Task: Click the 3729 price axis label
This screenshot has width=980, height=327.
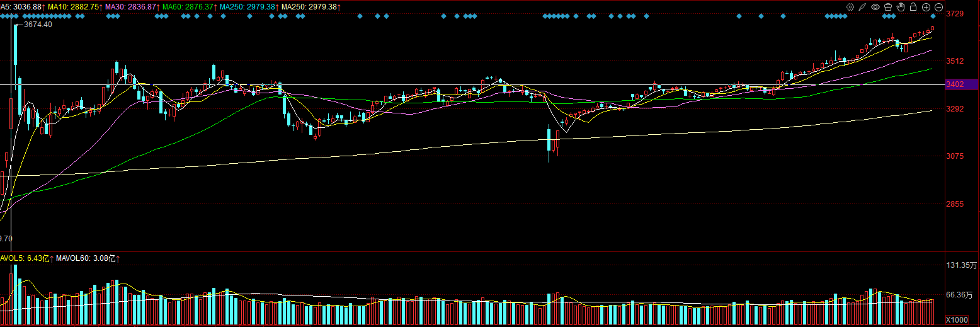Action: click(x=955, y=13)
